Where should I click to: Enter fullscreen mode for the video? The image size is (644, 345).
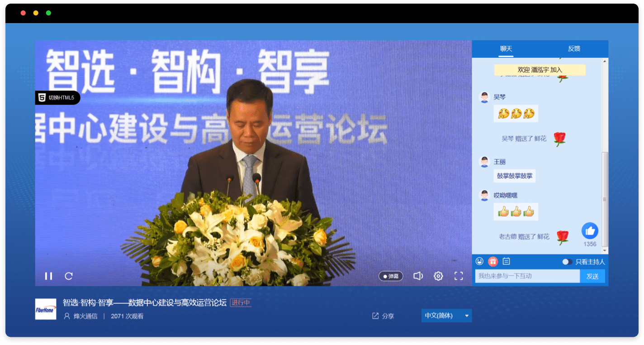[x=459, y=276]
